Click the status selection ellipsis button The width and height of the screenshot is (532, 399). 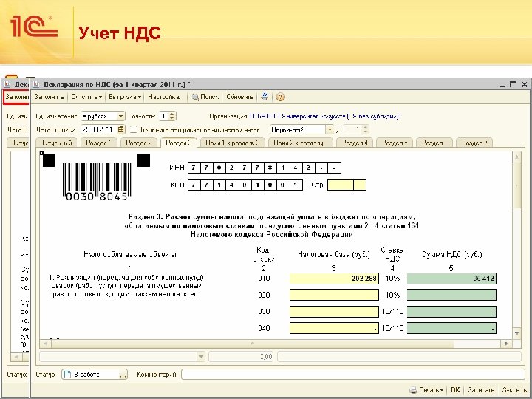tap(123, 375)
